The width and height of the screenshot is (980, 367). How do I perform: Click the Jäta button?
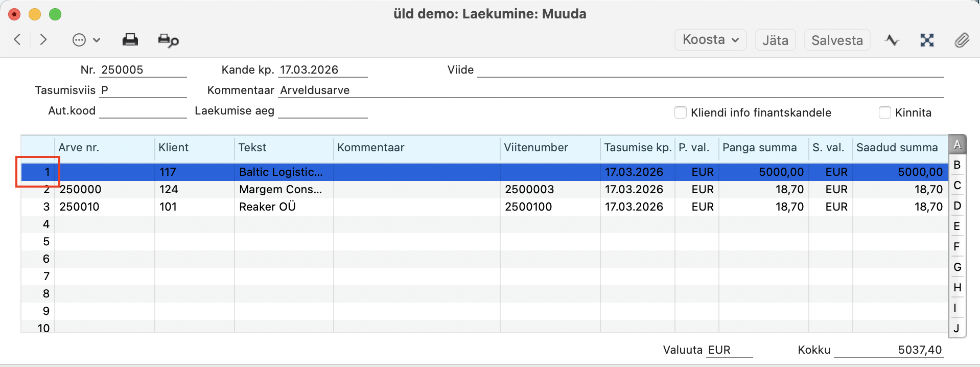click(775, 40)
